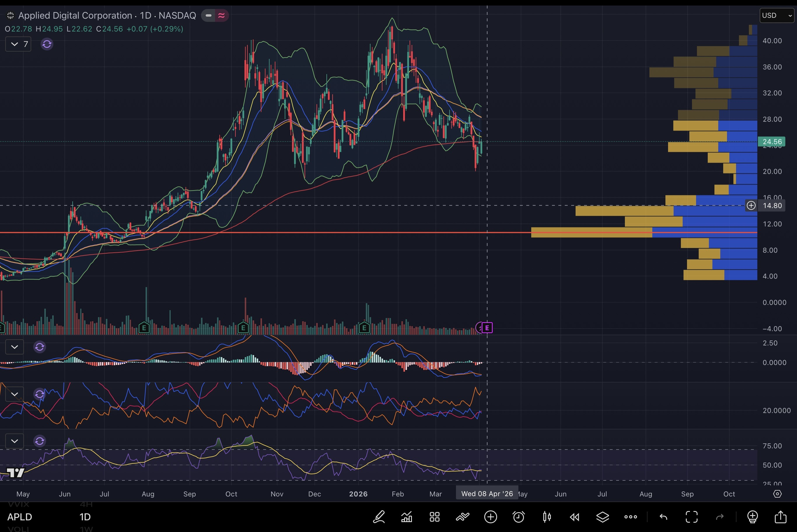Click the alarm clock alert icon
Screen dimensions: 797x532
coord(518,517)
